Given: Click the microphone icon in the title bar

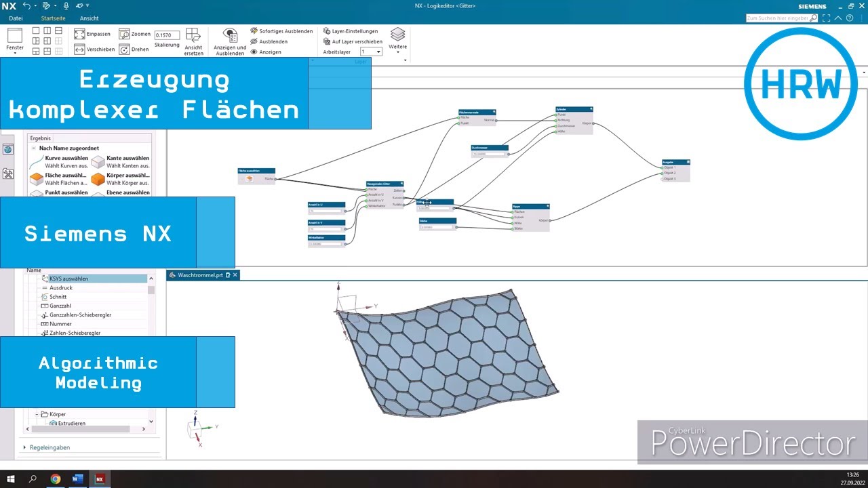Looking at the screenshot, I should (66, 5).
